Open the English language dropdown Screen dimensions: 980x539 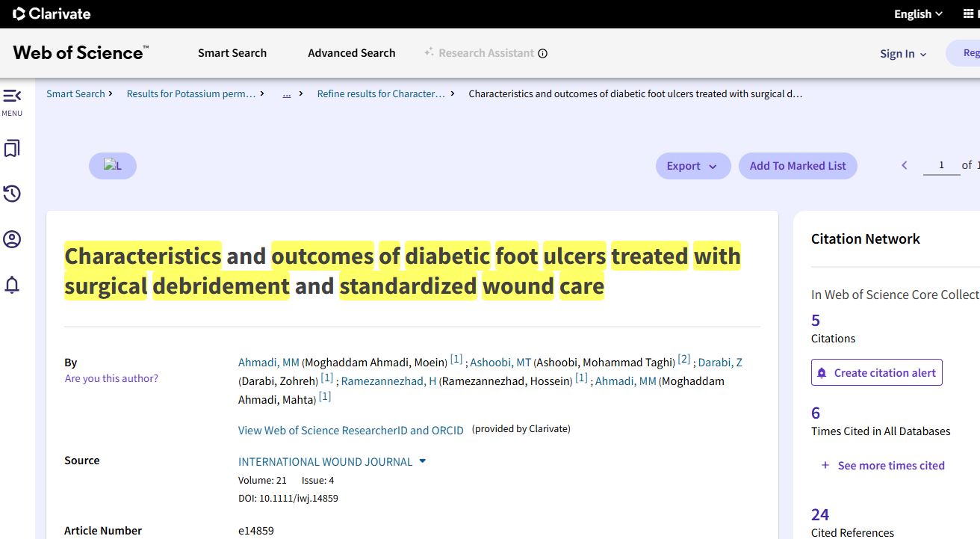918,13
